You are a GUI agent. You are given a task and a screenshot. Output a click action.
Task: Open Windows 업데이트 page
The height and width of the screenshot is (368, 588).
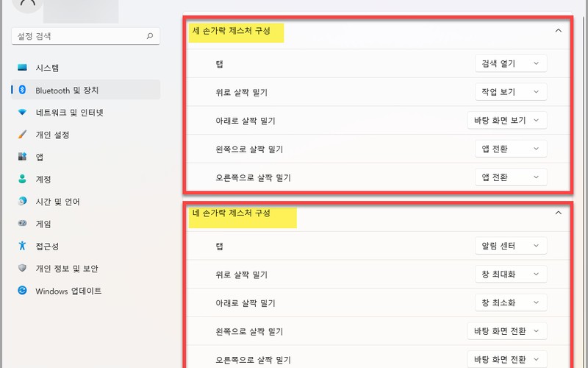click(86, 290)
